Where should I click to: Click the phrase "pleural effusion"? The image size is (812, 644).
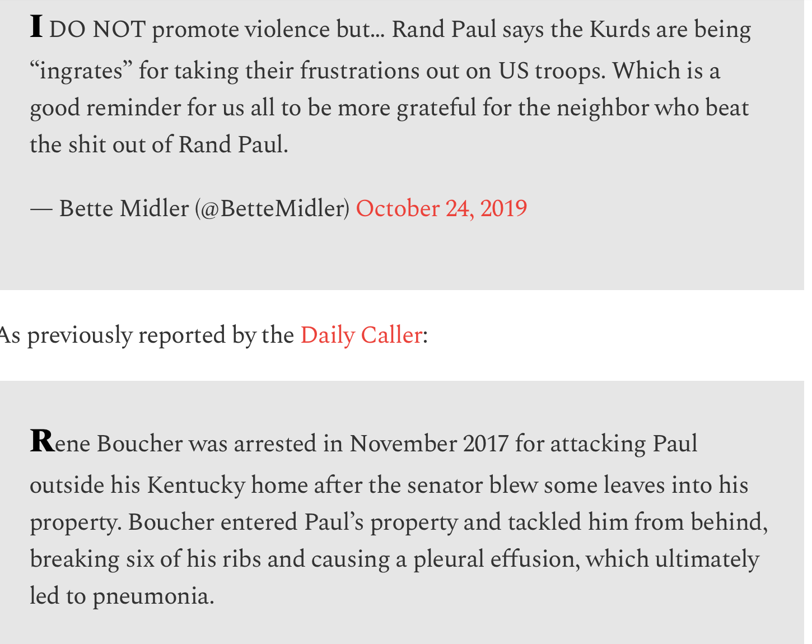point(496,559)
